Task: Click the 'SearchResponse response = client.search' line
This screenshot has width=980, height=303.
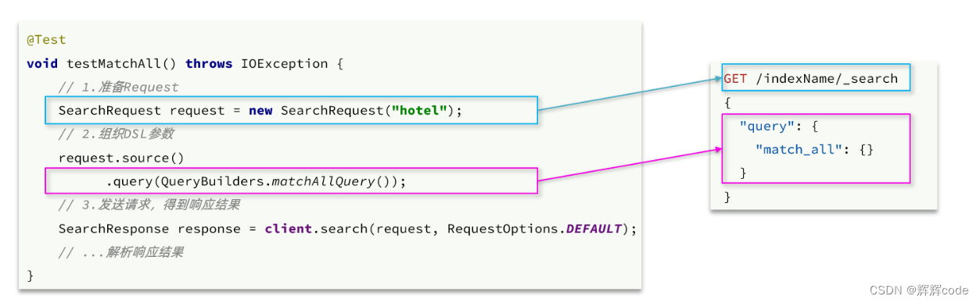Action: (x=348, y=230)
